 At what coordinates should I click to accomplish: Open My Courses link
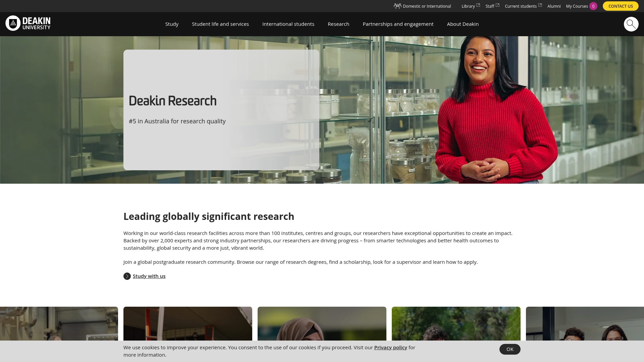pos(577,6)
